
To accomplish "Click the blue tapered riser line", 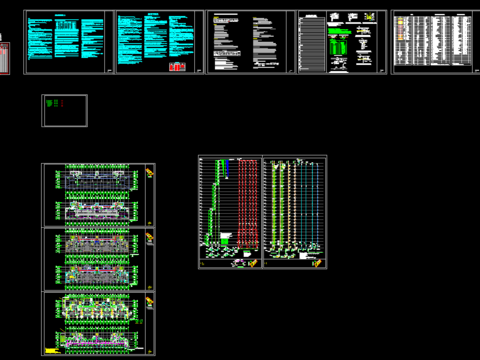I will point(227,169).
